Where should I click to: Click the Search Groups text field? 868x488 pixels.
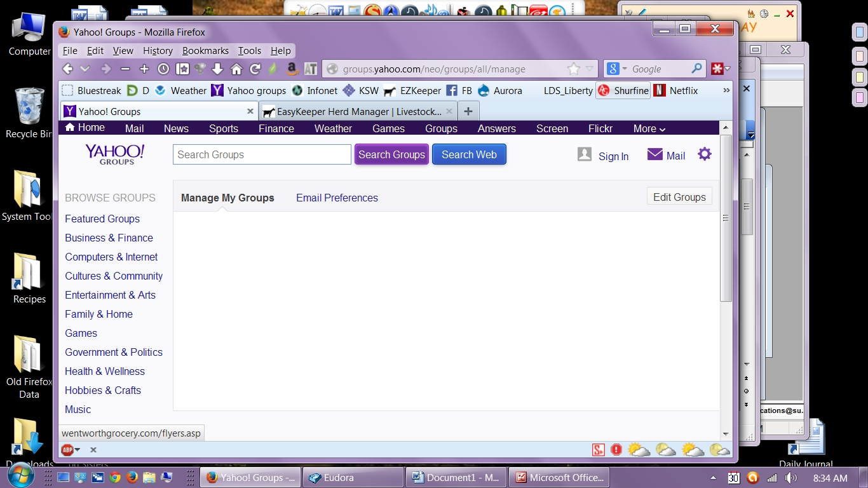click(x=262, y=154)
